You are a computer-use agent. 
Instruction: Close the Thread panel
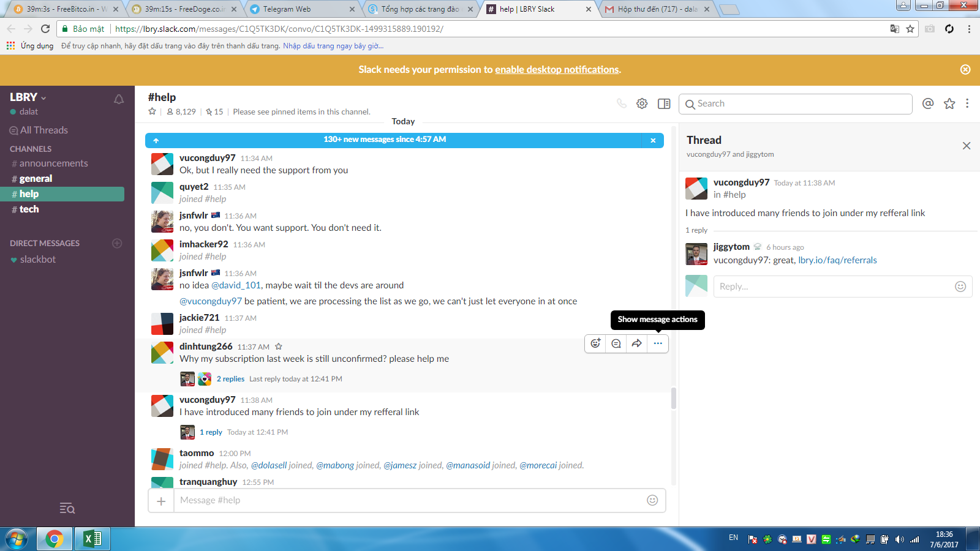967,146
